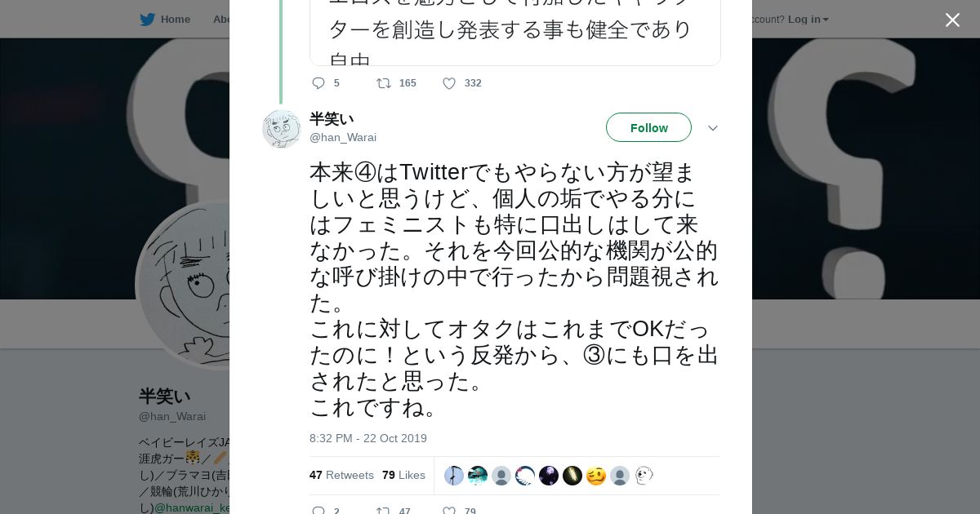
Task: Toggle Follow for @han_Warai
Action: point(648,127)
